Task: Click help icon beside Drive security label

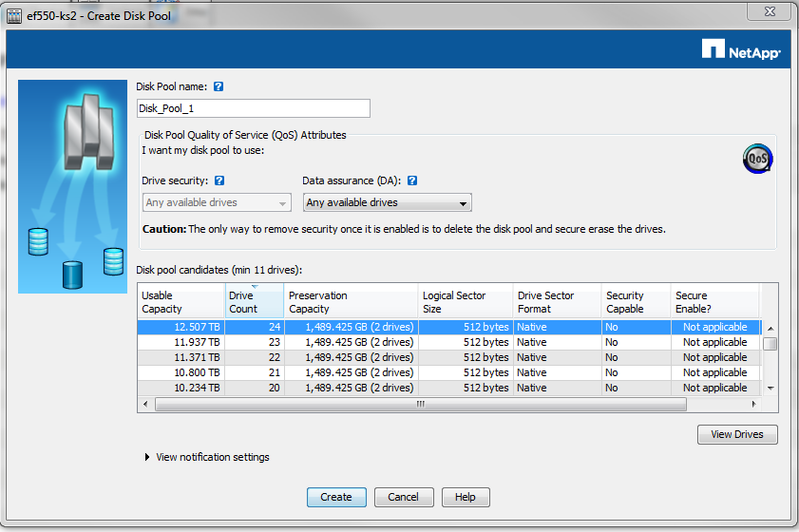Action: 219,180
